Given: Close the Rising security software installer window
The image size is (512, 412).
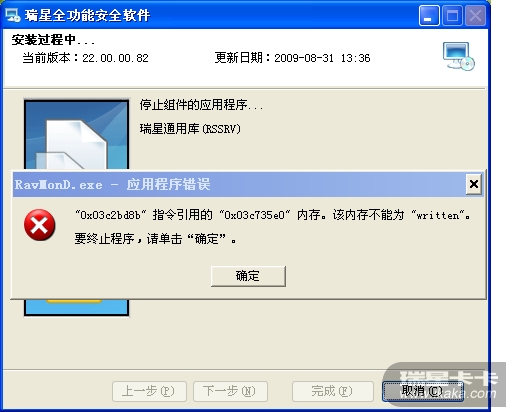Looking at the screenshot, I should [x=475, y=16].
